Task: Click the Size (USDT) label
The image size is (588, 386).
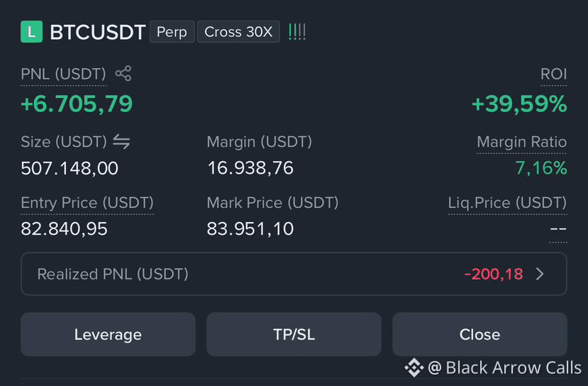Action: pos(64,142)
